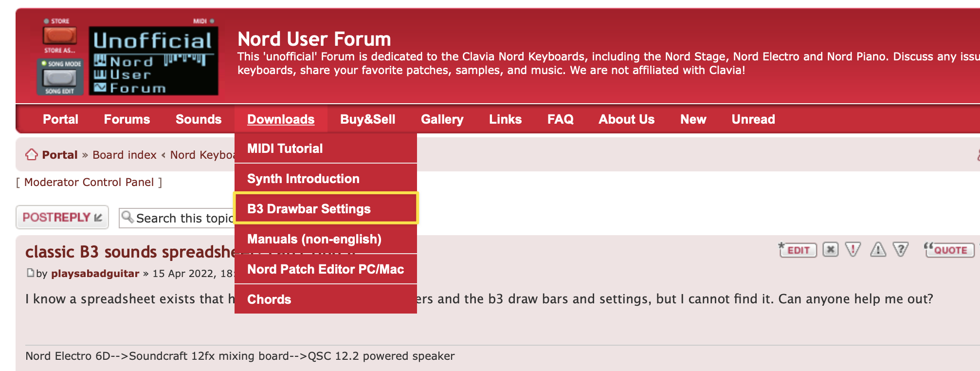This screenshot has width=980, height=371.
Task: Choose Nord Patch Editor PC/Mac
Action: 326,269
